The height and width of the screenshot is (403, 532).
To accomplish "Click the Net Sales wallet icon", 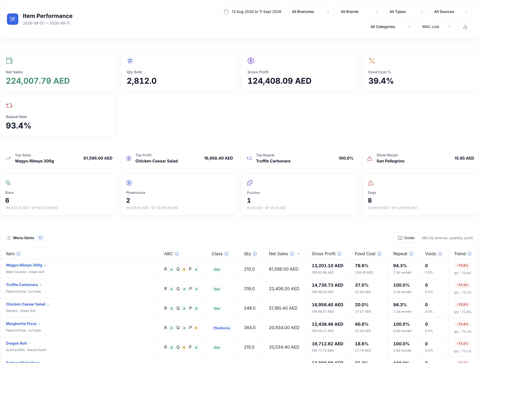I will [9, 61].
